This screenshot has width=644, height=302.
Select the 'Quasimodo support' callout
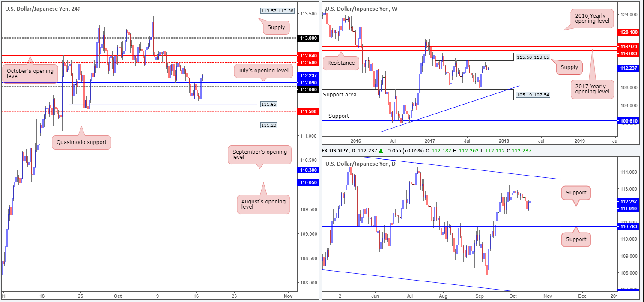pyautogui.click(x=81, y=142)
